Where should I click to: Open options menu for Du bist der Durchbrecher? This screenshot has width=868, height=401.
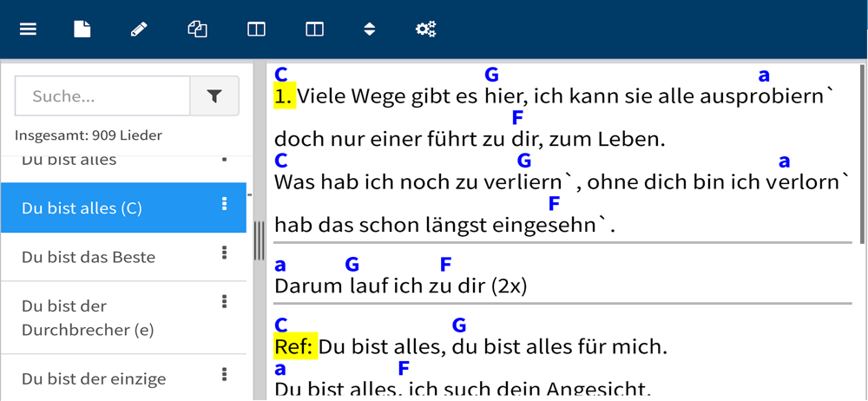pos(224,301)
